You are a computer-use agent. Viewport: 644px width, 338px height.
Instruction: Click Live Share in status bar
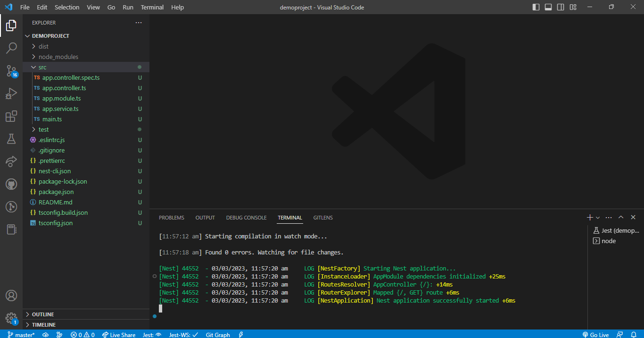click(119, 335)
